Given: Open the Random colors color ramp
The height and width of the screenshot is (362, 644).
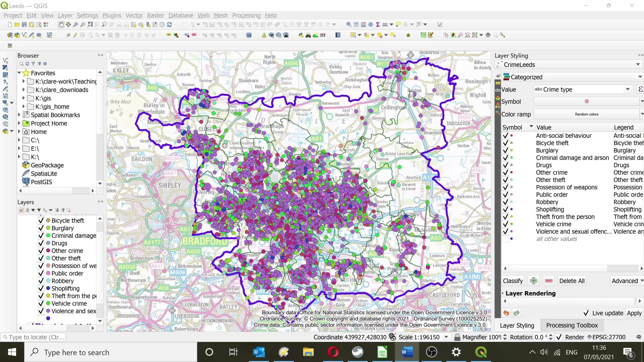Looking at the screenshot, I should pos(586,114).
